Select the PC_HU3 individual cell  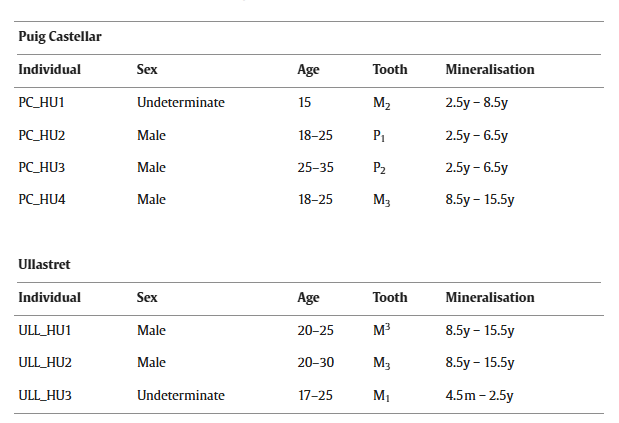point(41,167)
